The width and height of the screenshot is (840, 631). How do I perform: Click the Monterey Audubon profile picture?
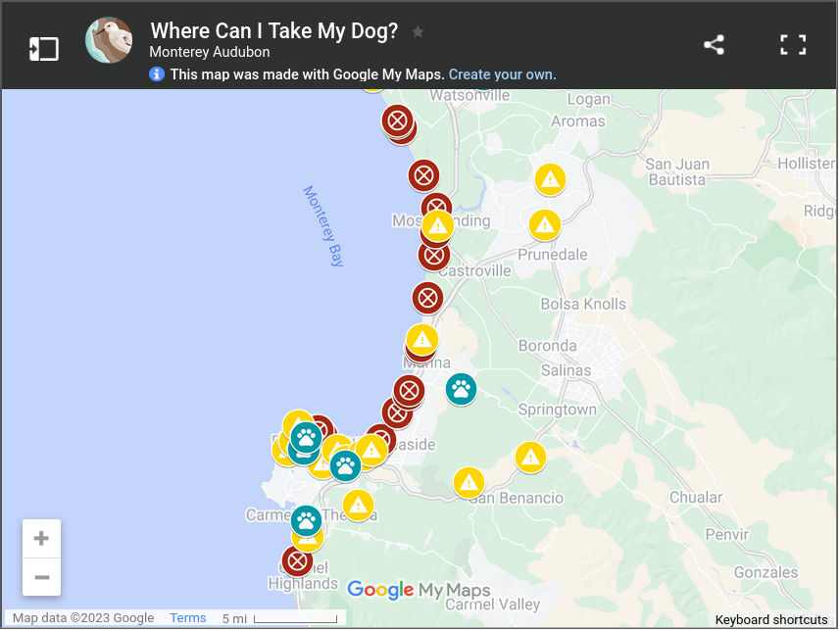pyautogui.click(x=109, y=40)
